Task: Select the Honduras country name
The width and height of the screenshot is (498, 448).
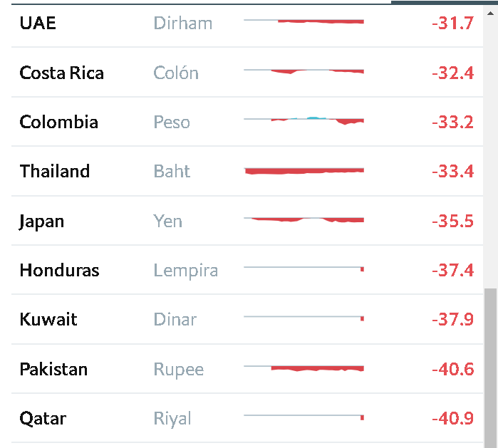Action: pyautogui.click(x=59, y=271)
